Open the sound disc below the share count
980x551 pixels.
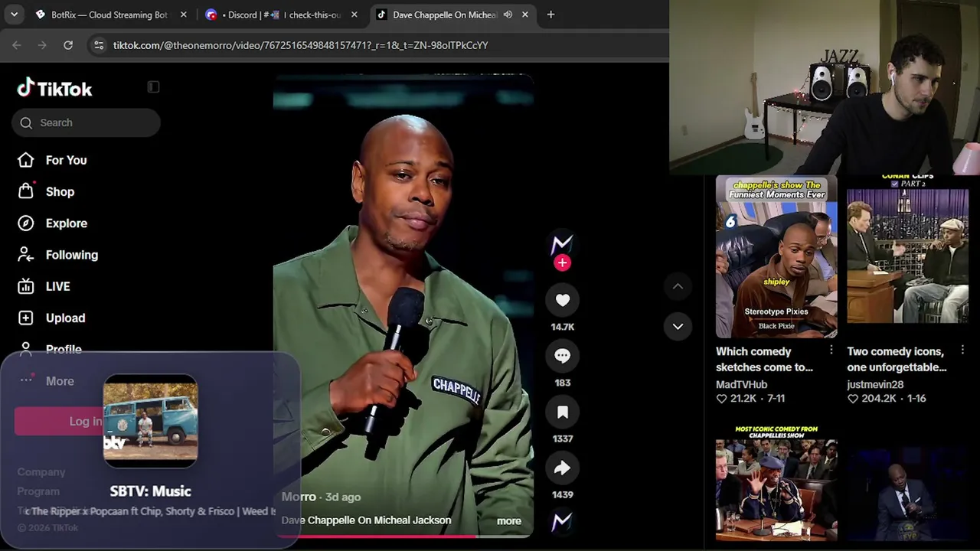coord(562,521)
